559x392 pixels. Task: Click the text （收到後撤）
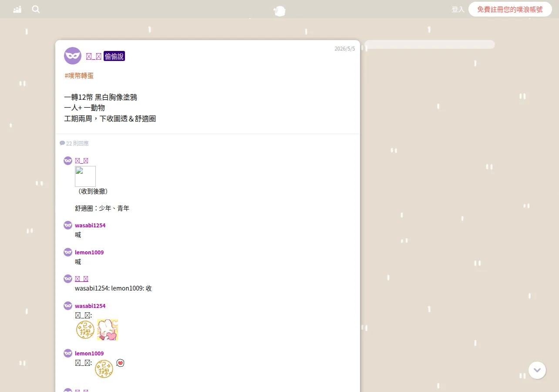coord(93,191)
